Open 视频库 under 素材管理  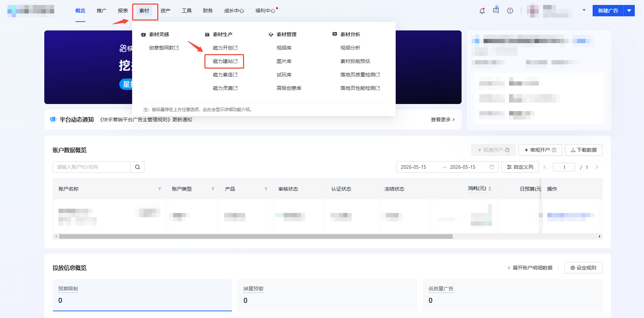tap(284, 48)
